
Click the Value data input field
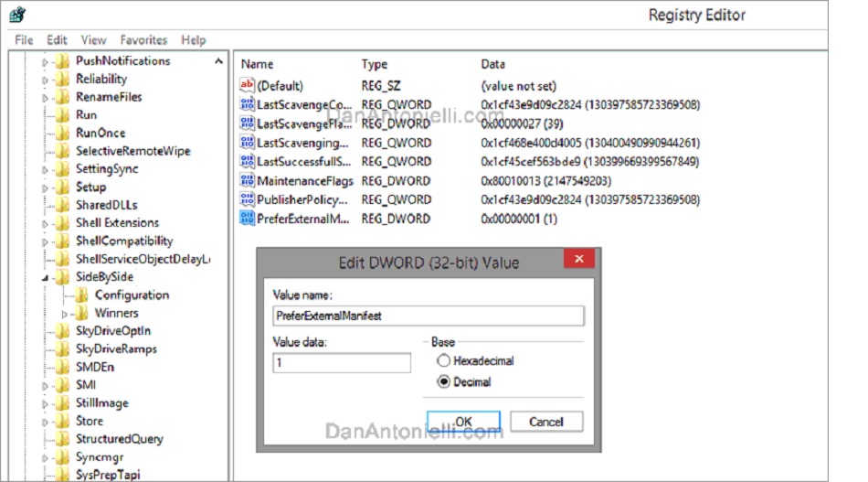click(342, 363)
